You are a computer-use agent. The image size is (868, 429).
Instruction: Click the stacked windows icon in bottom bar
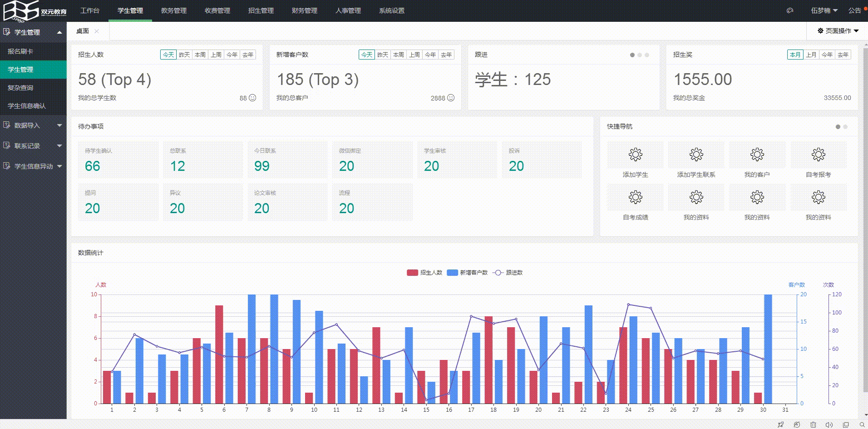[x=845, y=424]
